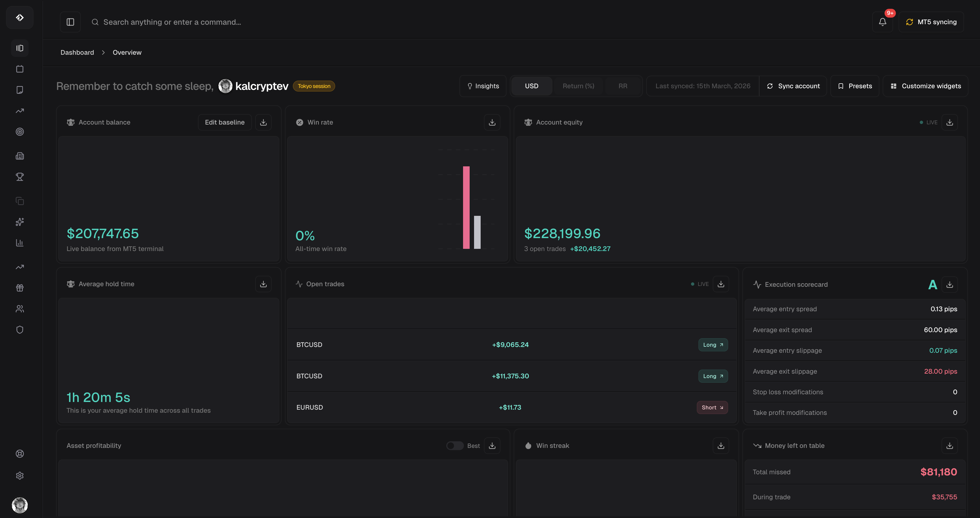This screenshot has width=980, height=518.
Task: Click the calendar icon in sidebar
Action: (20, 69)
